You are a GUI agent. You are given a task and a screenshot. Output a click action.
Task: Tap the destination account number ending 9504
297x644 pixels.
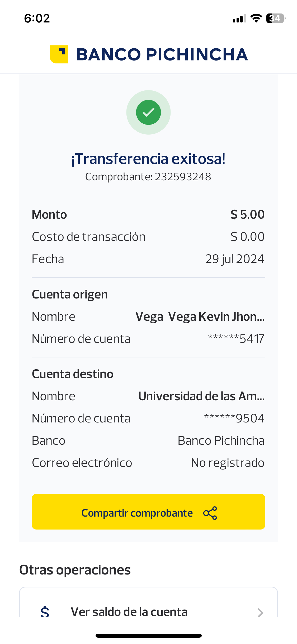click(x=234, y=418)
